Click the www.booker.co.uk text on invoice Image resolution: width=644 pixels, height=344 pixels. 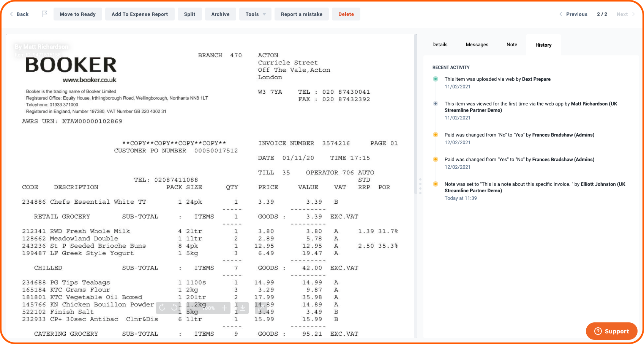pyautogui.click(x=90, y=80)
